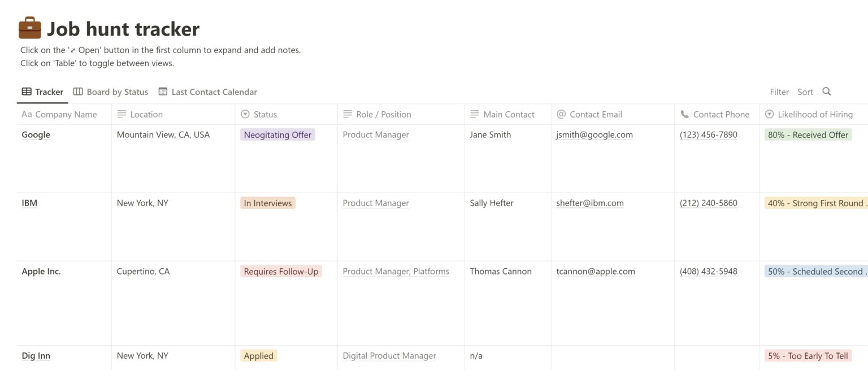Click the board icon beside Board by Status

pos(77,91)
